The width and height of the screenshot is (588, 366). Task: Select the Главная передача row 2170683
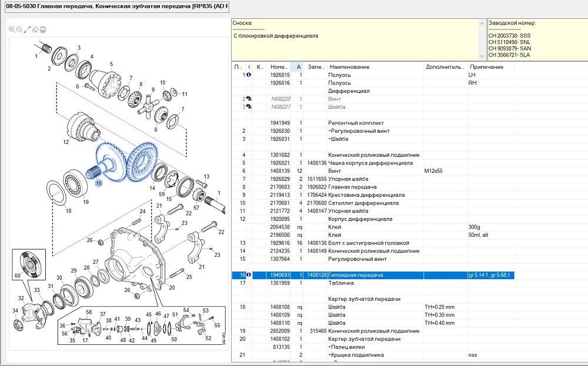(x=353, y=187)
